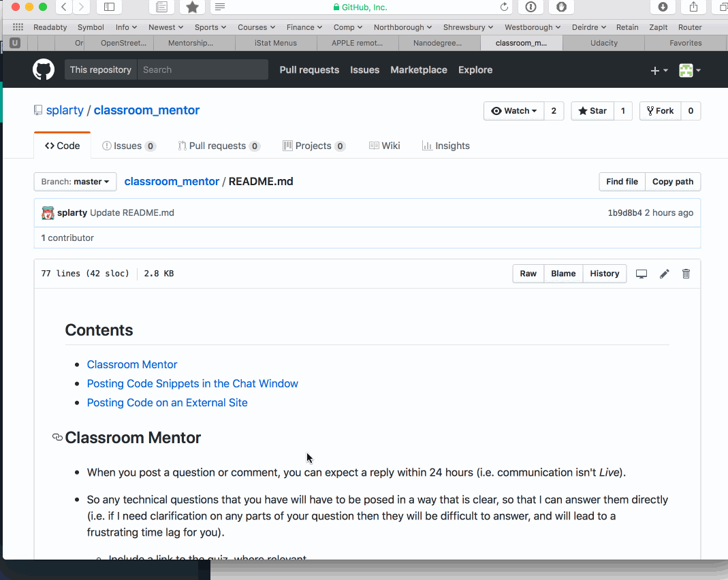This screenshot has width=728, height=580.
Task: Expand the Info bookmarks folder
Action: pos(126,27)
